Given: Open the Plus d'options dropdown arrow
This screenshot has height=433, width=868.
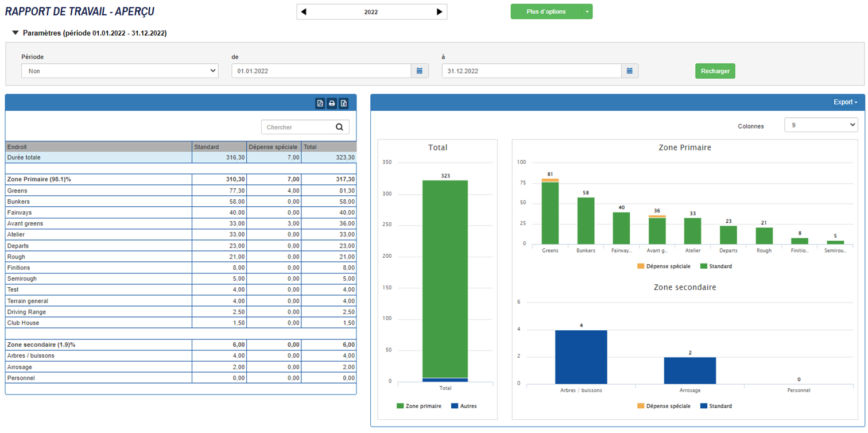Looking at the screenshot, I should 588,11.
